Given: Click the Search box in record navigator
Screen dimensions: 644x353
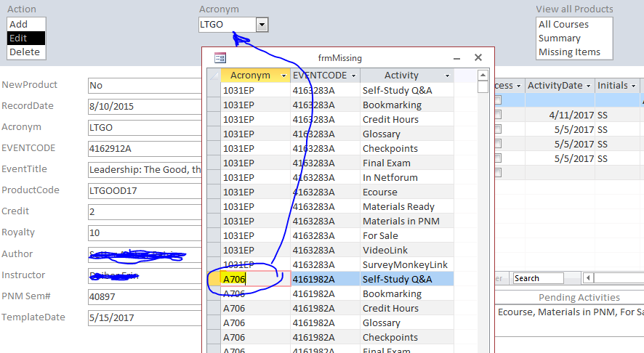Looking at the screenshot, I should [538, 278].
